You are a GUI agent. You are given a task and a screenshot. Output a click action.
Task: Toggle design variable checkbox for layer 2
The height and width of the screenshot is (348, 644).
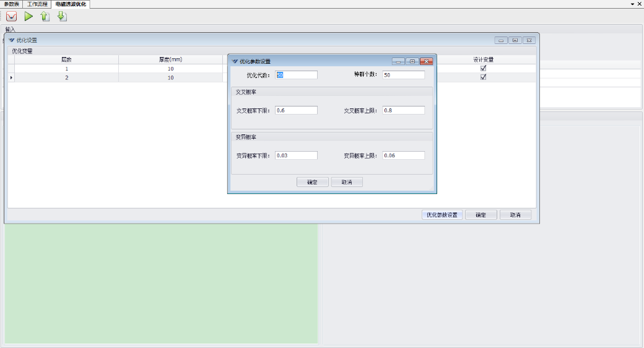[x=483, y=77]
